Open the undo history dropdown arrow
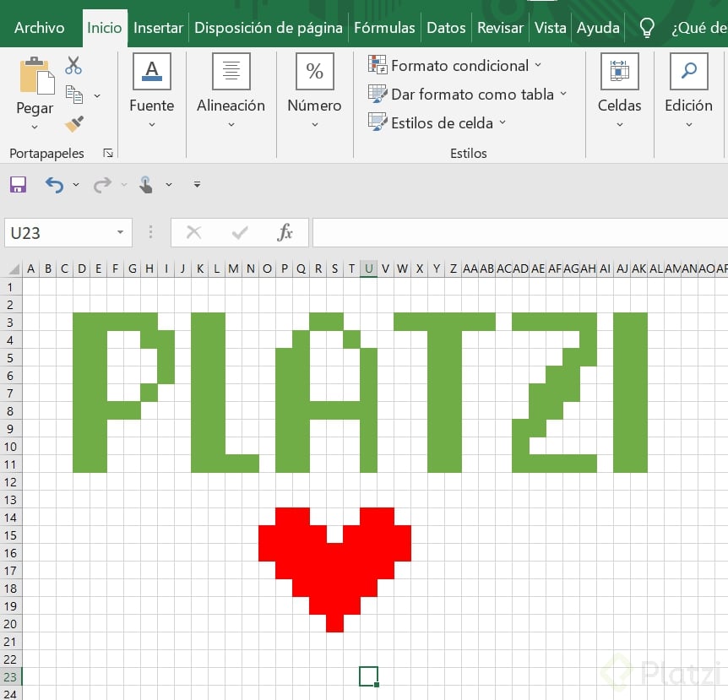 point(76,185)
